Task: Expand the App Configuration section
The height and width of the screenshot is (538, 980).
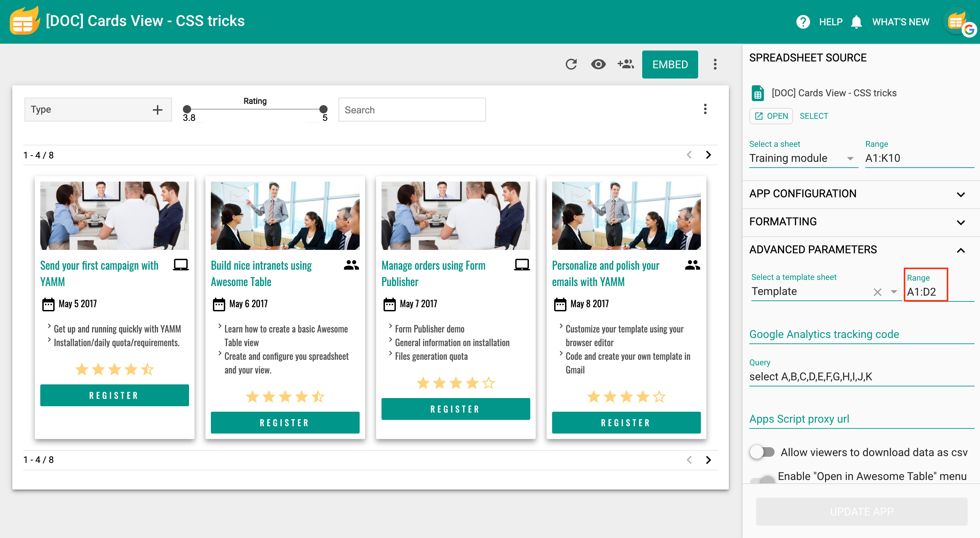Action: point(861,194)
